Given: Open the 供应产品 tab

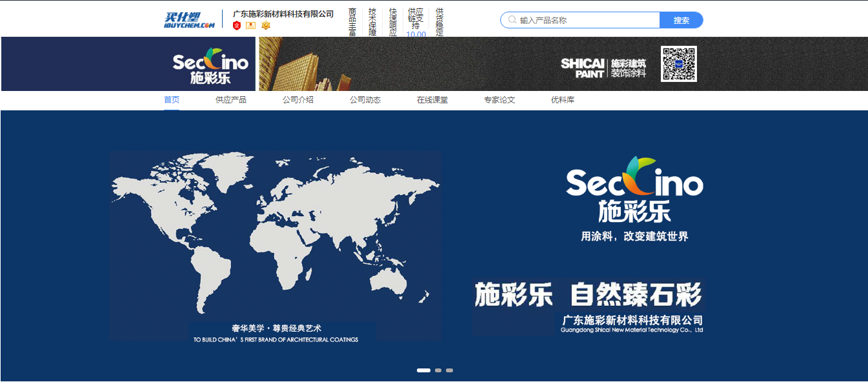Looking at the screenshot, I should (x=231, y=100).
